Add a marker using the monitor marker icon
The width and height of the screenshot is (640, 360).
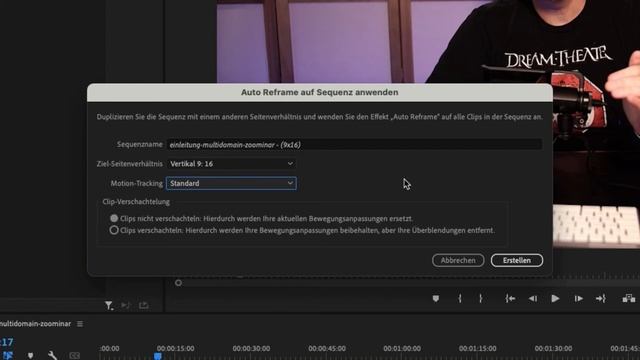coord(436,299)
